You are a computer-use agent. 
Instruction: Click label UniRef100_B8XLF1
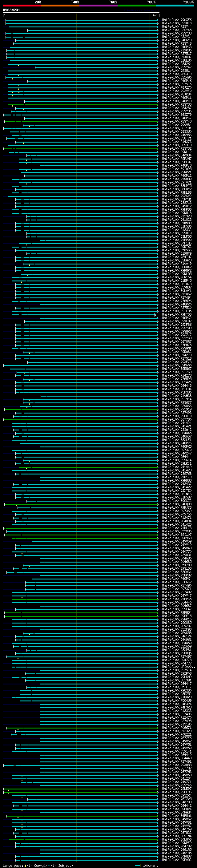pyautogui.click(x=177, y=440)
